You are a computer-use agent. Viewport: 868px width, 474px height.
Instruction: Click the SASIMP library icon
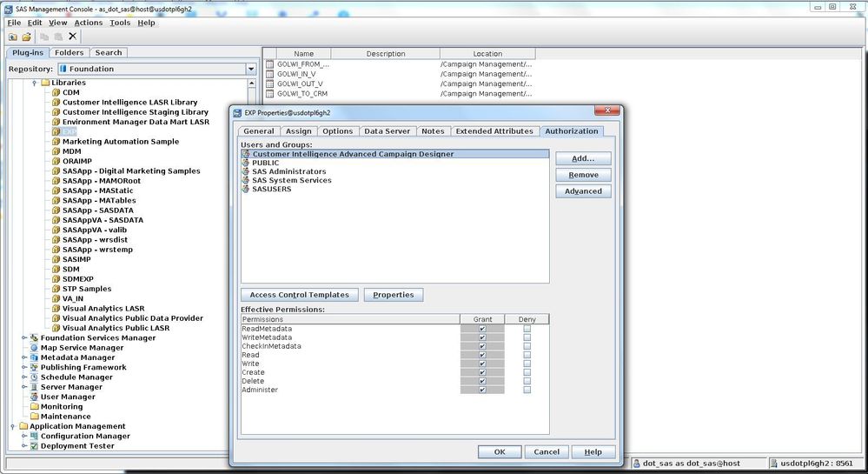point(56,259)
